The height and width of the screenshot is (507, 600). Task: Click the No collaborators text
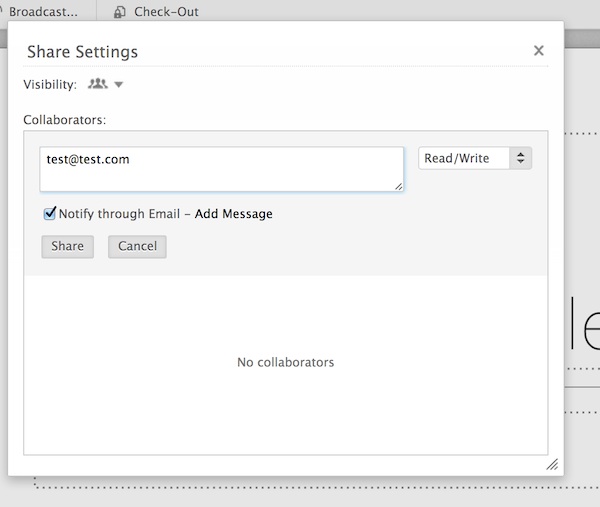coord(285,362)
